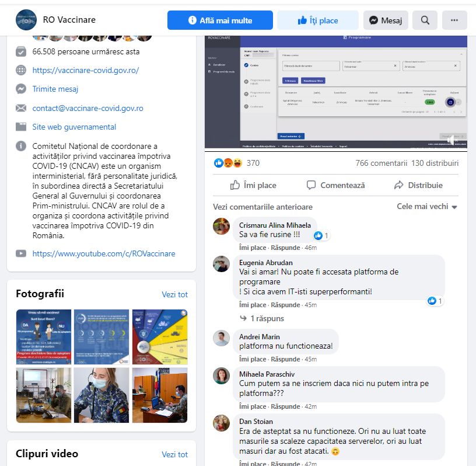The height and width of the screenshot is (466, 476).
Task: Open the vaccinare-covid.gov.ro website link
Action: (86, 70)
